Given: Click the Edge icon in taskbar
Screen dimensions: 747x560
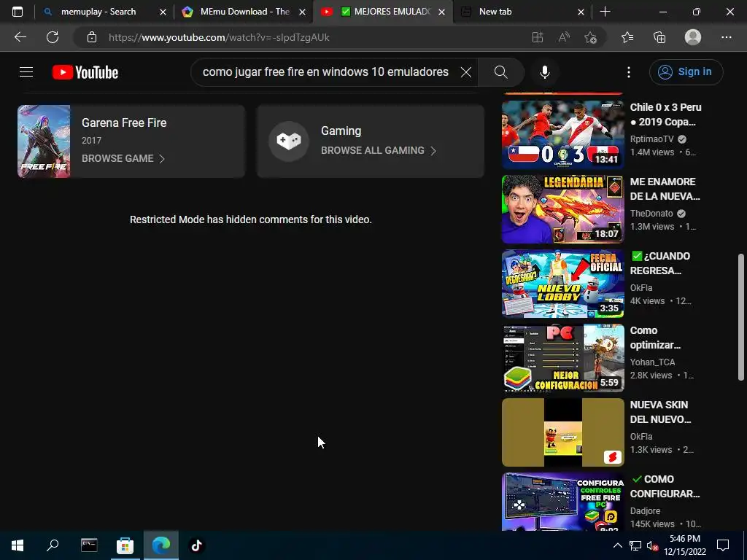Looking at the screenshot, I should (x=161, y=545).
